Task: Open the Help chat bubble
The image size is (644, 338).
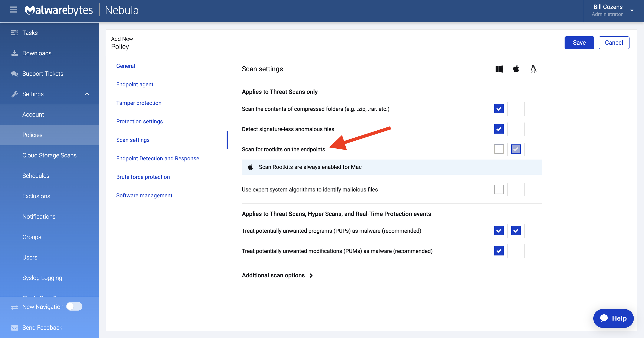Action: click(613, 318)
